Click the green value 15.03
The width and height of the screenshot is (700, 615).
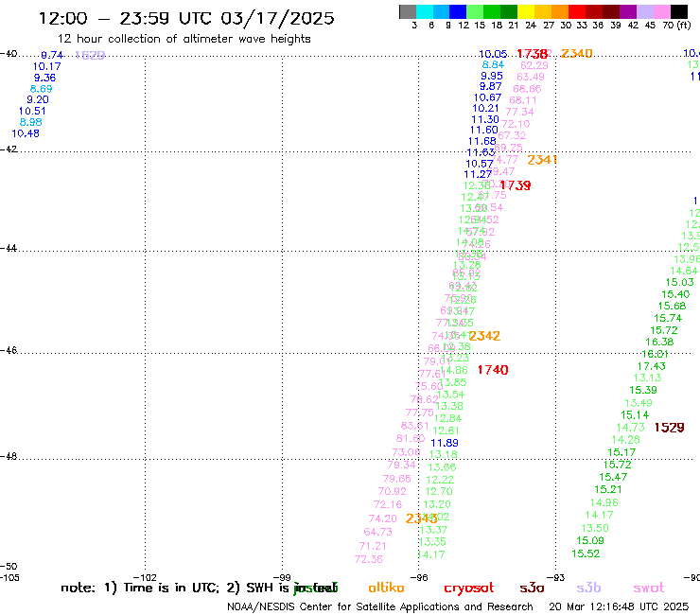coord(680,282)
